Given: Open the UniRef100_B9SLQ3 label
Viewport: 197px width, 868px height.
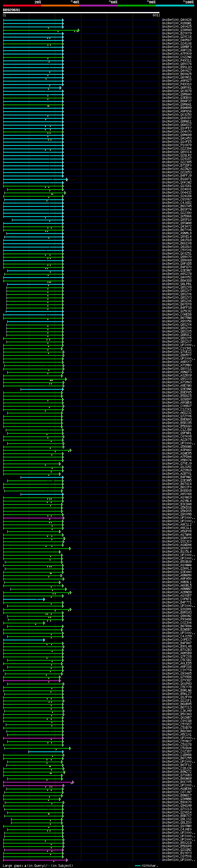Looking at the screenshot, I should coord(177,67).
